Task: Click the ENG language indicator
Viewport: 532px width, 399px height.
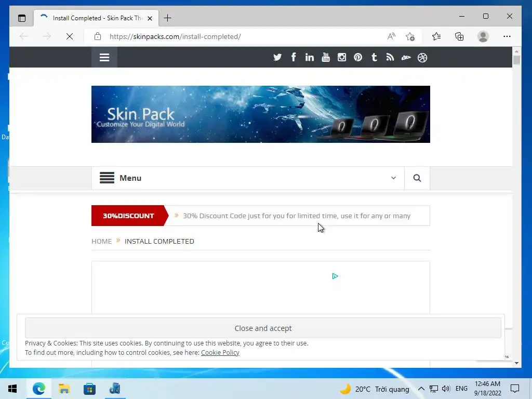Action: pyautogui.click(x=461, y=389)
